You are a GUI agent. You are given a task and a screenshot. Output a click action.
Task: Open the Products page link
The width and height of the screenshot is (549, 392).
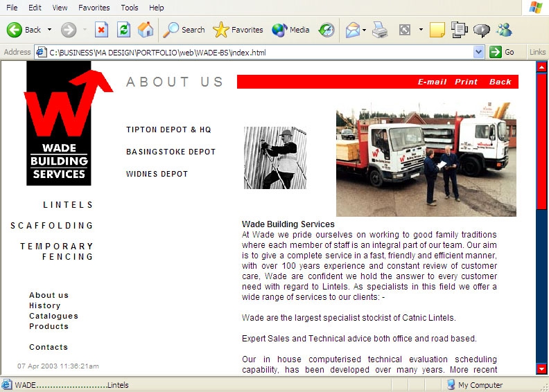click(49, 326)
